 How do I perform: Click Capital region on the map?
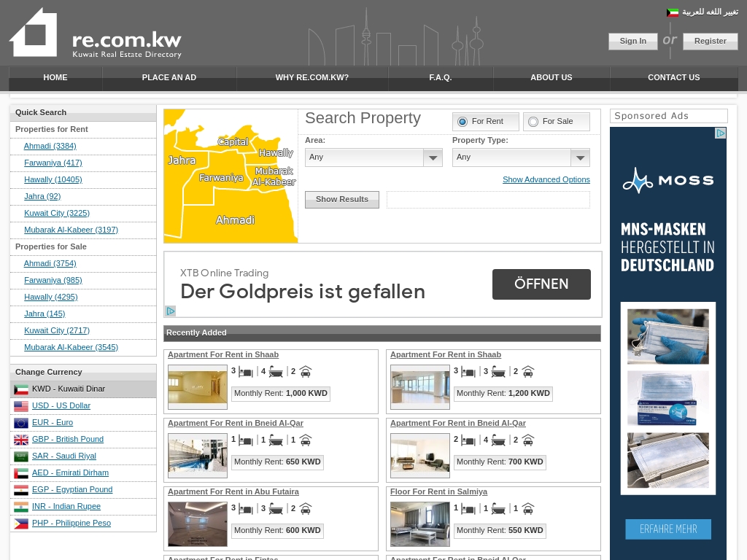[x=233, y=141]
